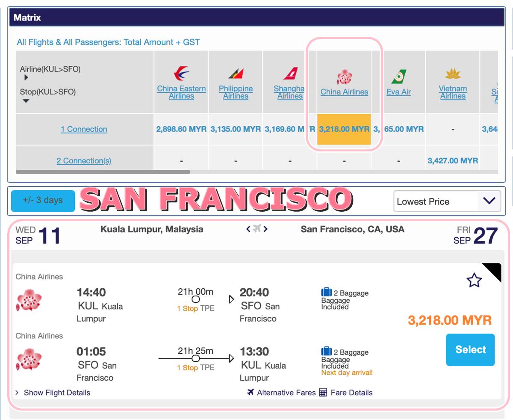The height and width of the screenshot is (420, 513).
Task: Click the calculator icon next to Fare Details
Action: (x=323, y=392)
